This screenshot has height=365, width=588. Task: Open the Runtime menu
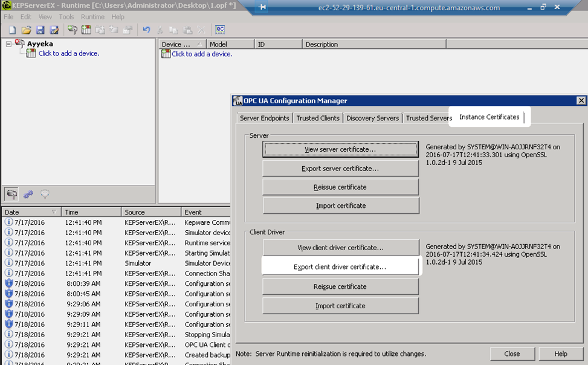pyautogui.click(x=92, y=17)
